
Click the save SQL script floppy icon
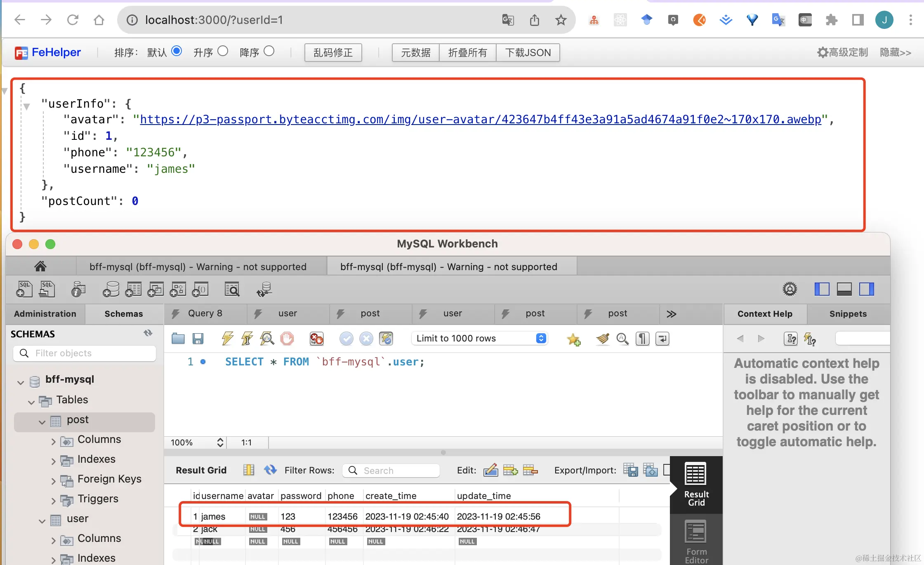(198, 339)
